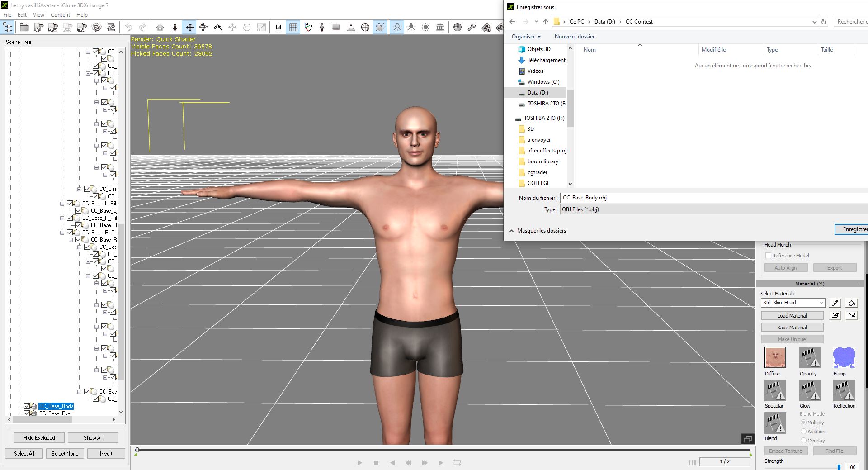Image resolution: width=868 pixels, height=470 pixels.
Task: Click the Diffuse texture thumbnail
Action: [775, 357]
